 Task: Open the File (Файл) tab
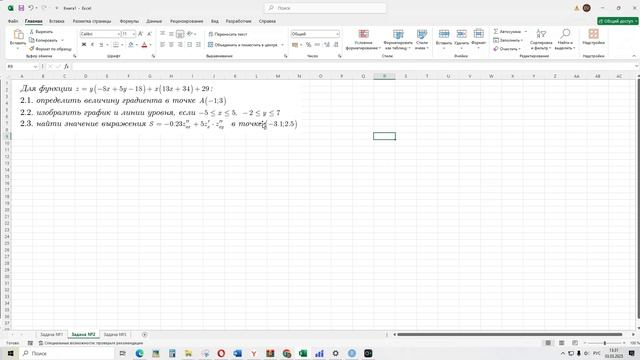13,21
